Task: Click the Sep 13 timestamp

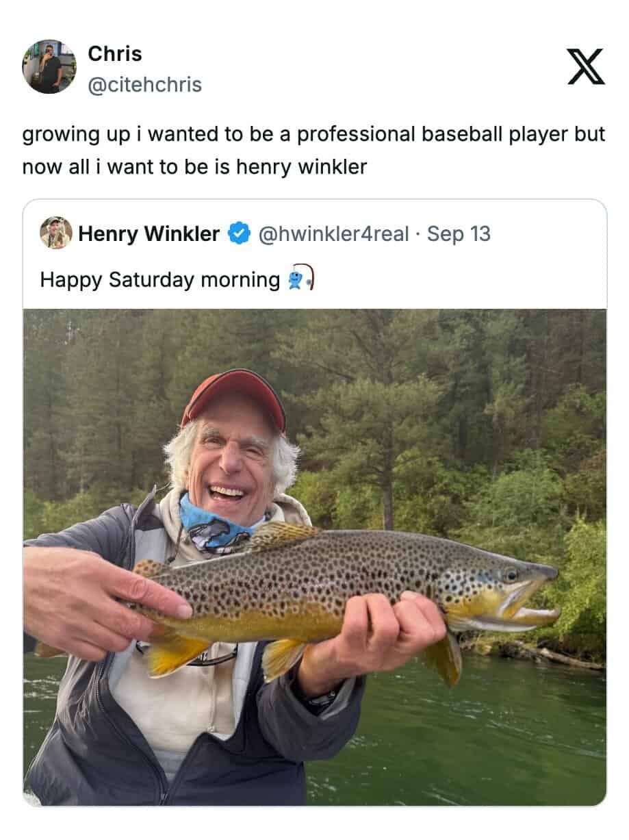Action: (459, 234)
